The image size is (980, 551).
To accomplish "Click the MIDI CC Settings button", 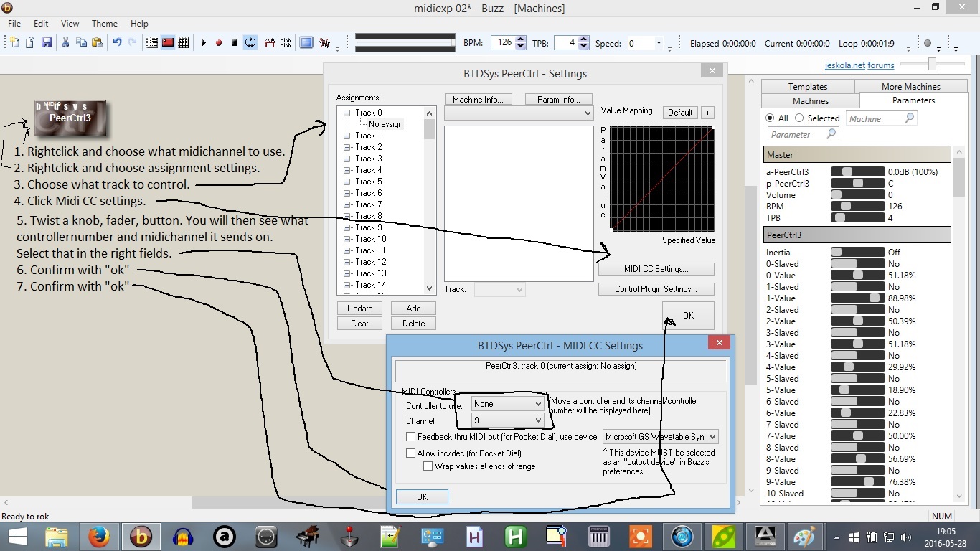I will point(656,269).
